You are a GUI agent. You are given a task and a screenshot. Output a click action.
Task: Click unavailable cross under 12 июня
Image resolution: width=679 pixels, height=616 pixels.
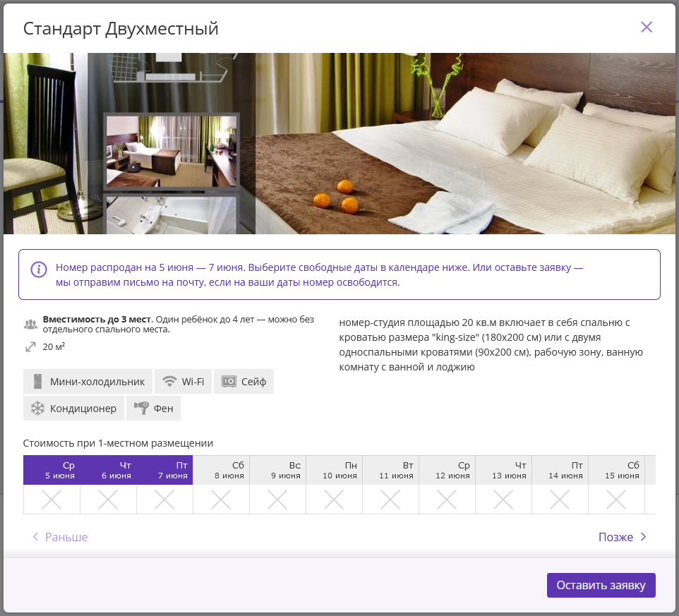click(447, 500)
